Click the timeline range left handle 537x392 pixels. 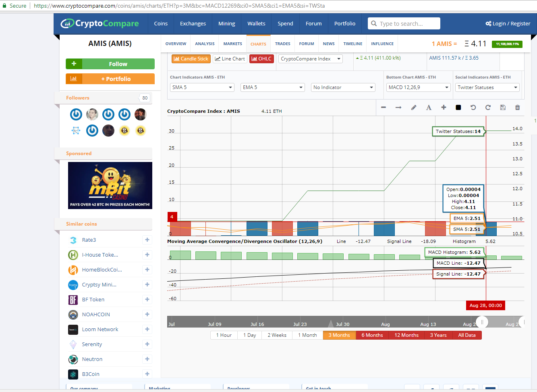(482, 322)
